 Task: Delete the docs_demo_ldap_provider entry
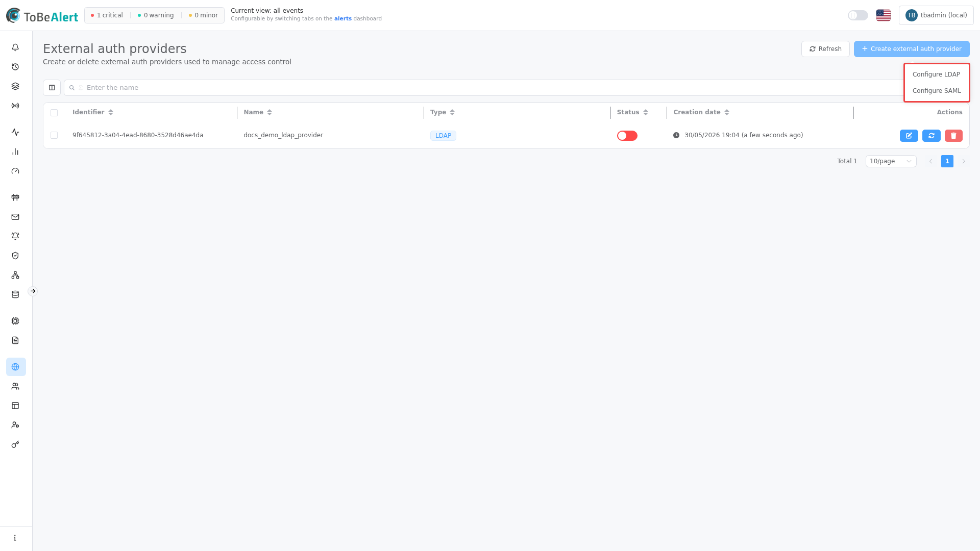pos(953,136)
